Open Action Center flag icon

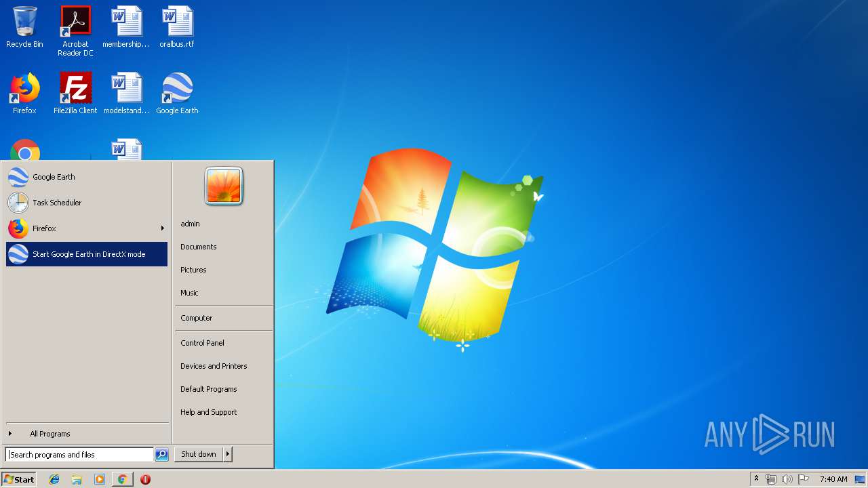pyautogui.click(x=804, y=479)
